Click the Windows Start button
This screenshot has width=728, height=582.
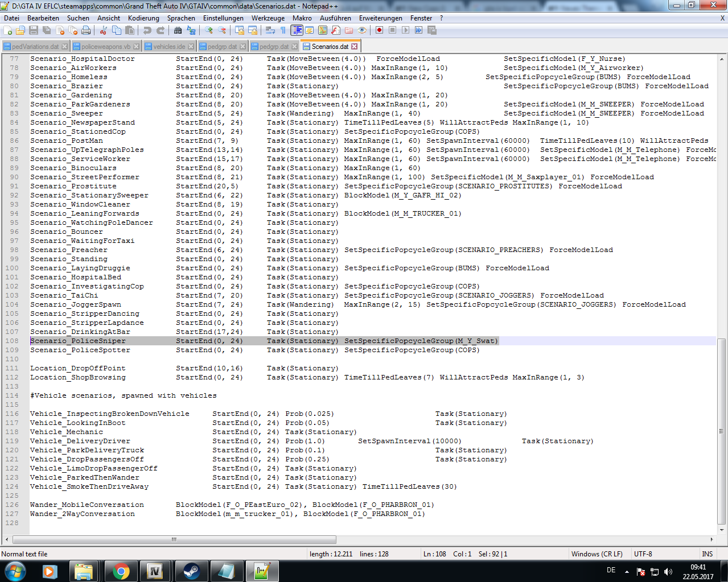coord(15,571)
